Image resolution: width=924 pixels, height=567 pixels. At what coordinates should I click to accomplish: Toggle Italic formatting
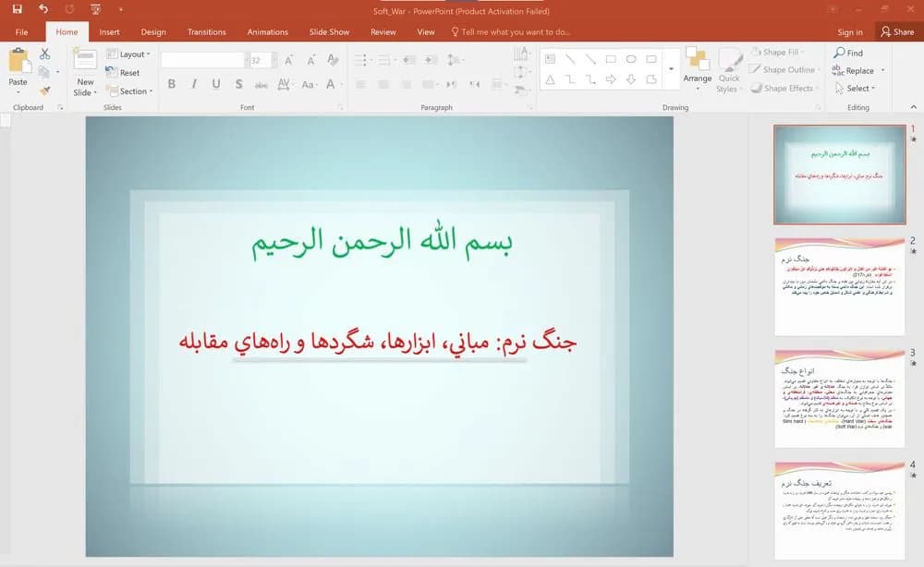pos(194,84)
